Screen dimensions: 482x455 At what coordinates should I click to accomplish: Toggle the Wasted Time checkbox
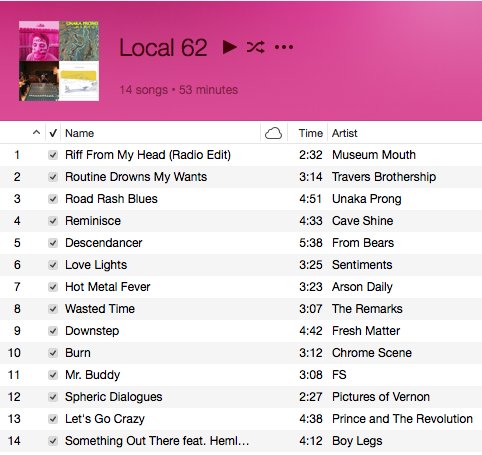pyautogui.click(x=53, y=309)
